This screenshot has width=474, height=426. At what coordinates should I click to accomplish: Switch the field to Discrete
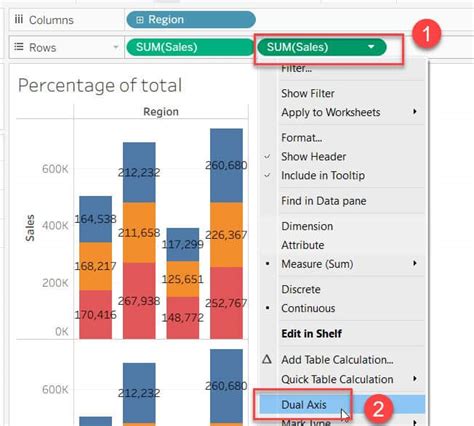click(301, 289)
